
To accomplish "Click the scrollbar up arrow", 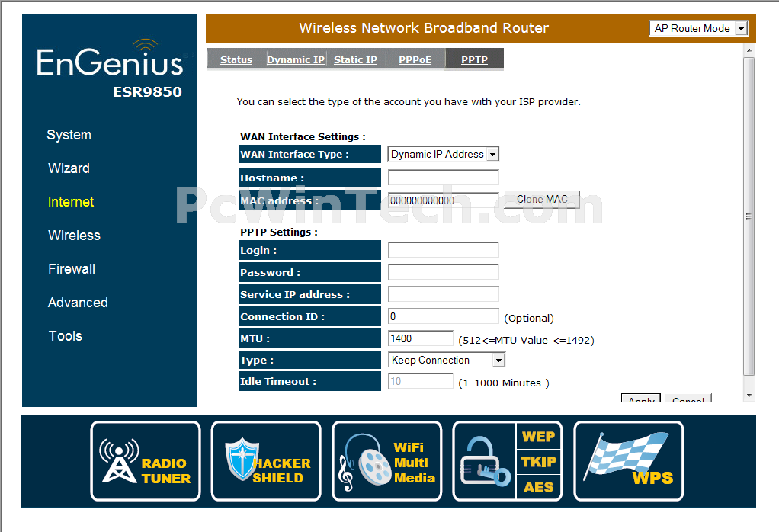I will tap(749, 50).
